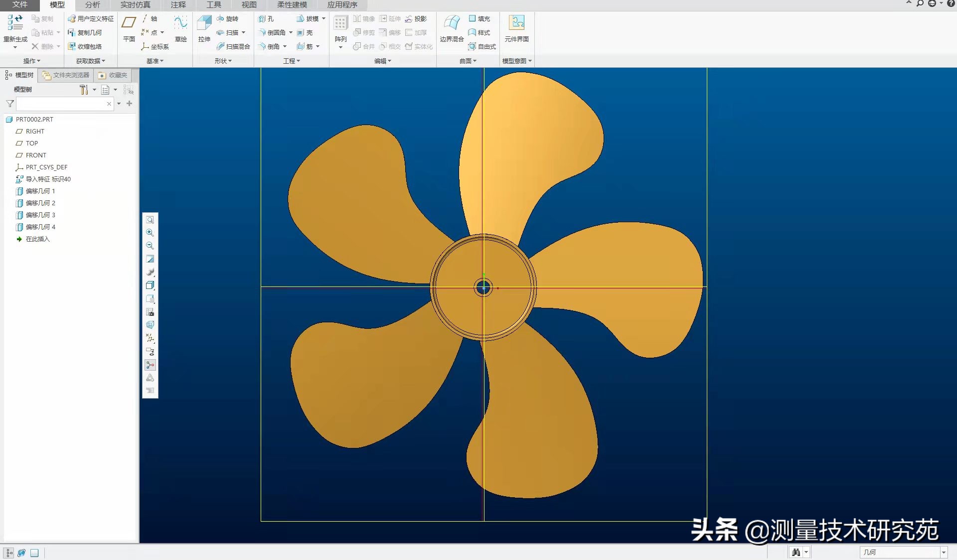The image size is (957, 560).
Task: Expand the Round (倒圆角) dropdown arrow
Action: click(291, 32)
